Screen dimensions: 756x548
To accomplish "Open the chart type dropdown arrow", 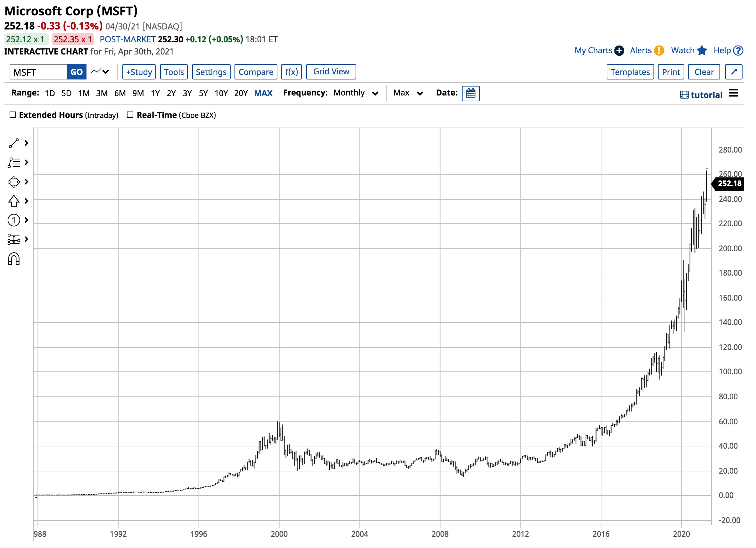I will pyautogui.click(x=106, y=72).
